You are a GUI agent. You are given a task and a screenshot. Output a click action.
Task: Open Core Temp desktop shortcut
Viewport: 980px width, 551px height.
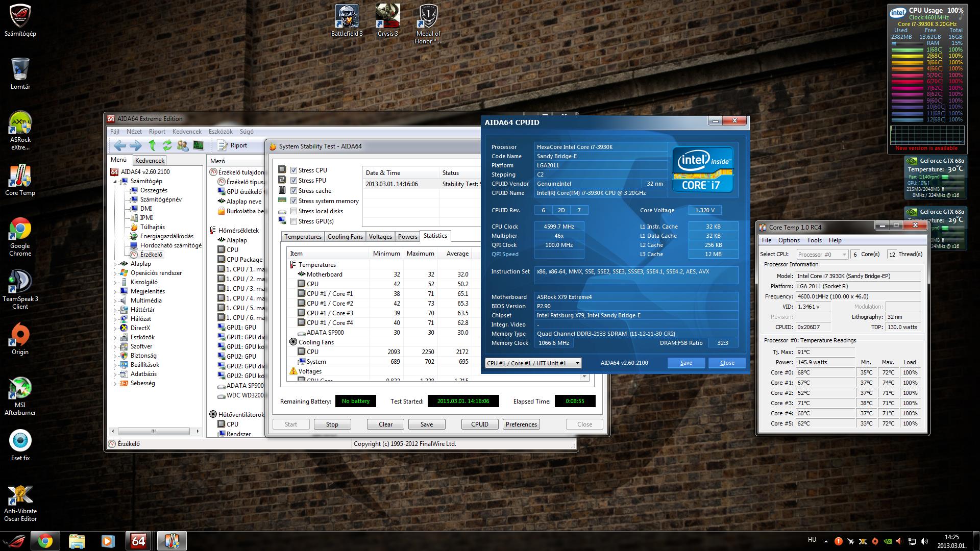click(x=20, y=180)
